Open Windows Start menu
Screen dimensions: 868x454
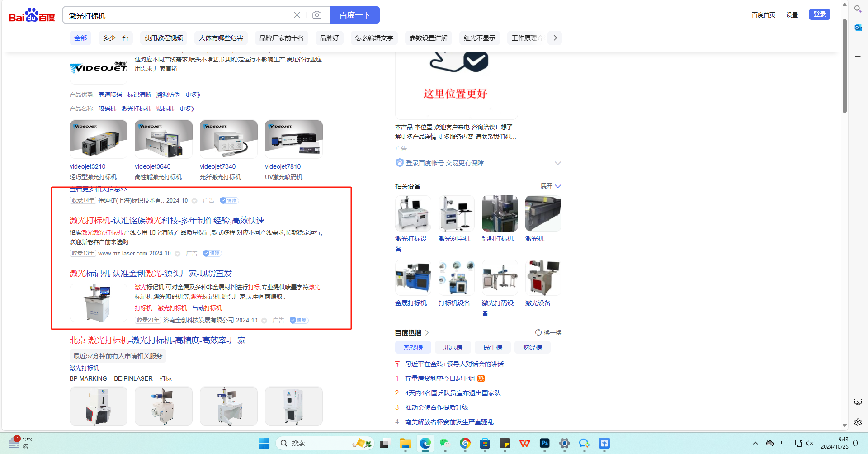click(x=264, y=443)
